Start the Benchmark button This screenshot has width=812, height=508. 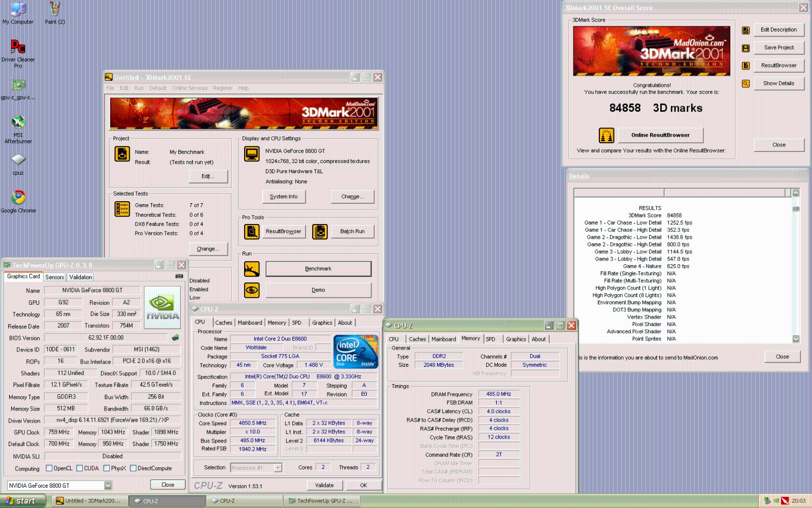318,269
